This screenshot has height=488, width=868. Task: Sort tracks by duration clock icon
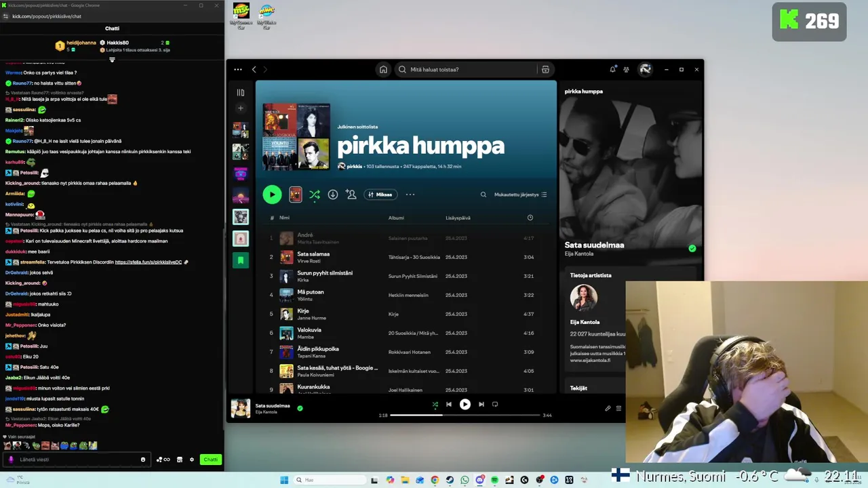tap(530, 218)
